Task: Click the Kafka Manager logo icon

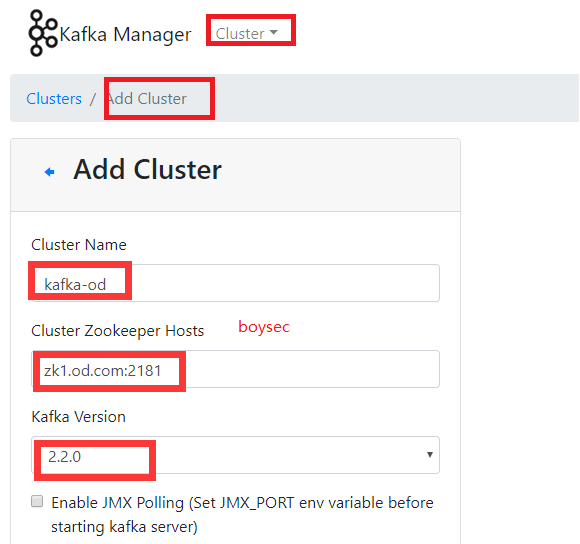Action: coord(43,33)
